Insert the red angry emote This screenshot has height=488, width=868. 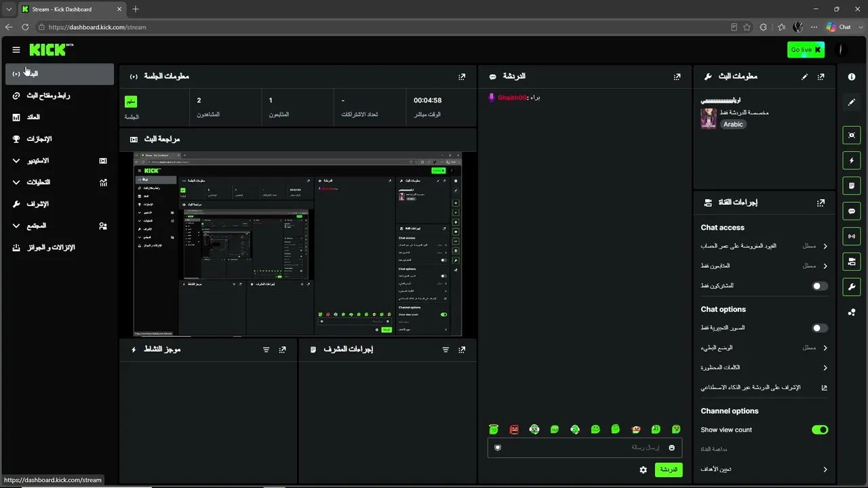(x=514, y=429)
